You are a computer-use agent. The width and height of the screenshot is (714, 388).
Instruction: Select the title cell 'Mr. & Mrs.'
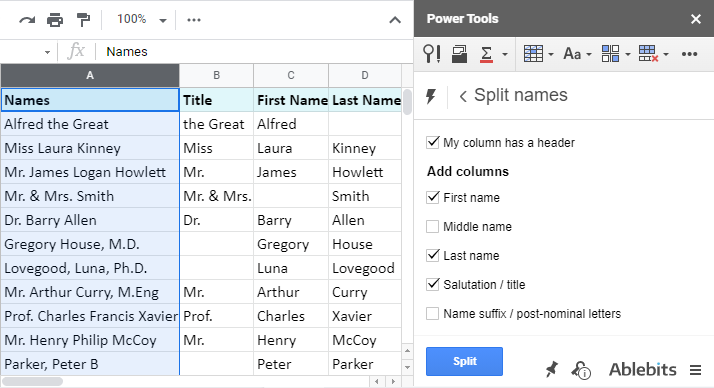point(217,196)
